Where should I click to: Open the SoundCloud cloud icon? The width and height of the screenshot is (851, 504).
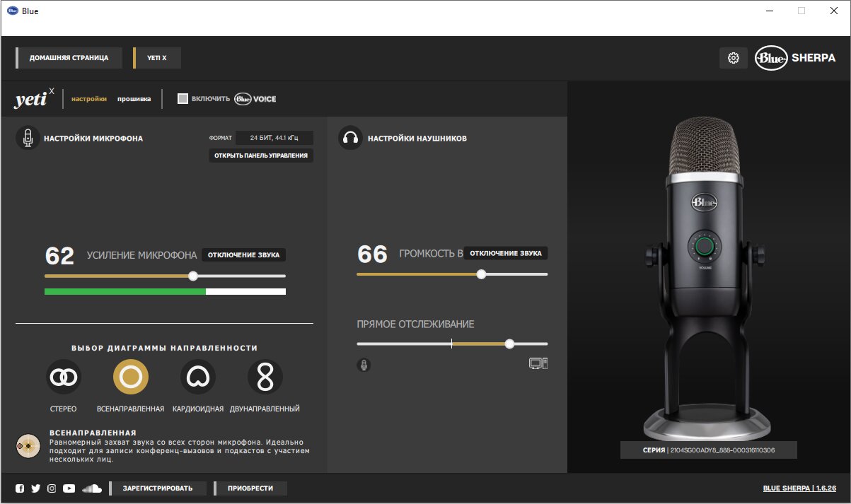tap(92, 488)
